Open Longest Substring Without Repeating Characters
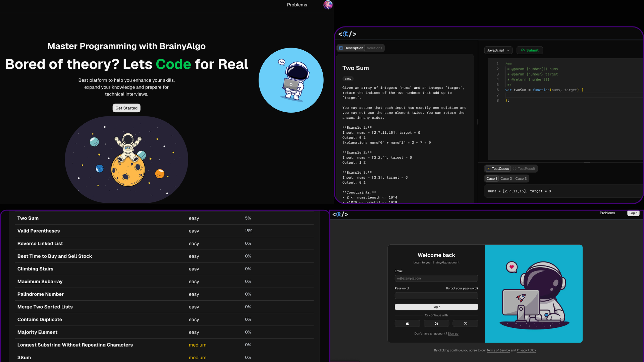This screenshot has width=644, height=362. (75, 345)
